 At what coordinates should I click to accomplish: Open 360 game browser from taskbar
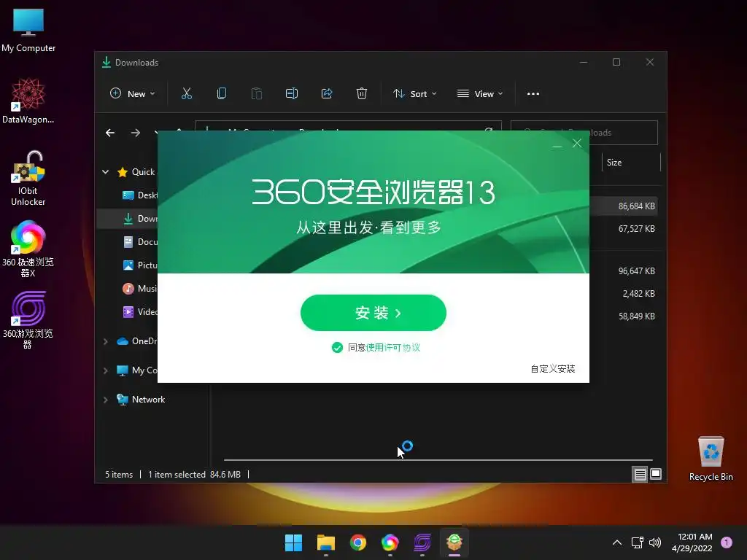point(422,542)
